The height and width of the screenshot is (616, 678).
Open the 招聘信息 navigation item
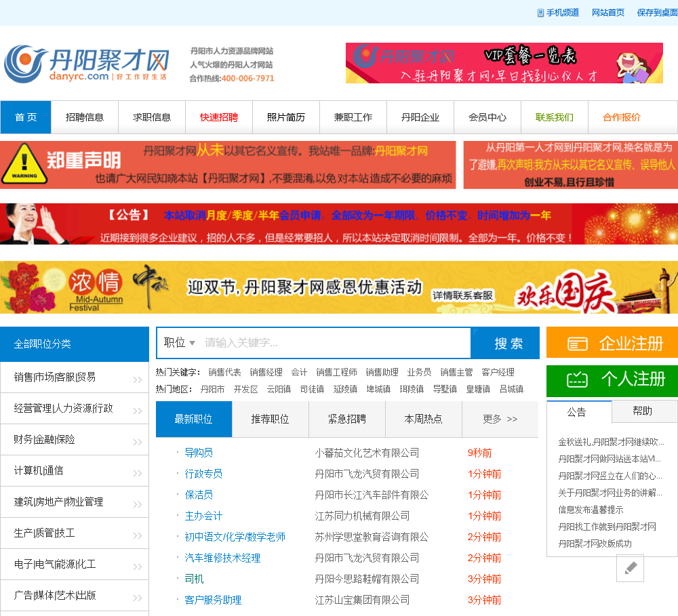pos(85,117)
